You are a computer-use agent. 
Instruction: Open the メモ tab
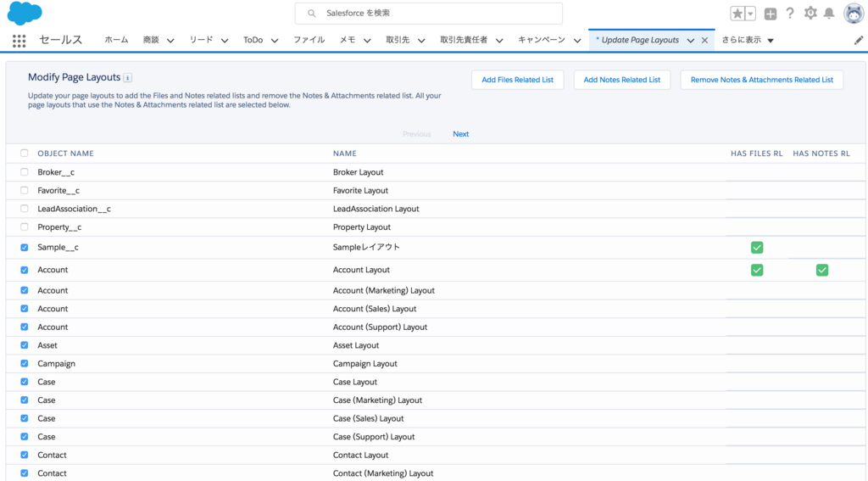pyautogui.click(x=348, y=40)
